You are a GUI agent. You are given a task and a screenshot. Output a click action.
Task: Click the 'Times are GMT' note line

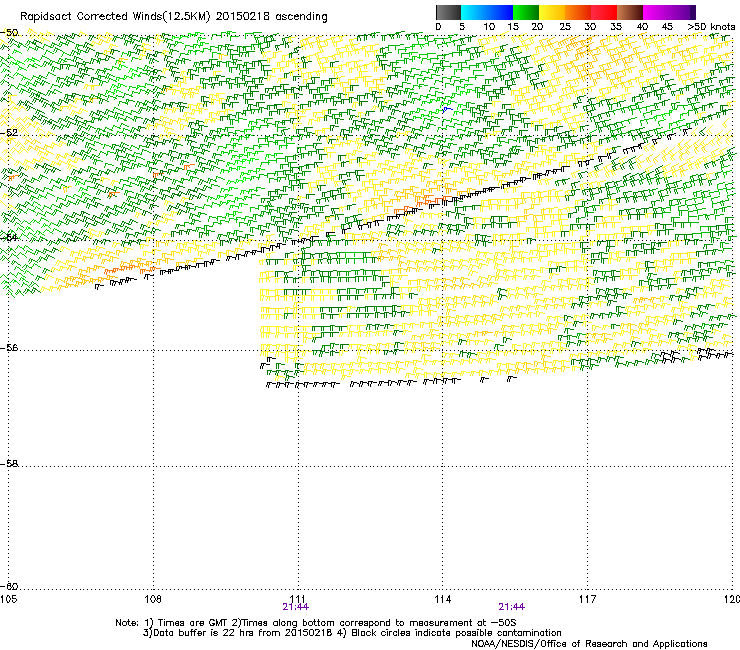[x=316, y=623]
